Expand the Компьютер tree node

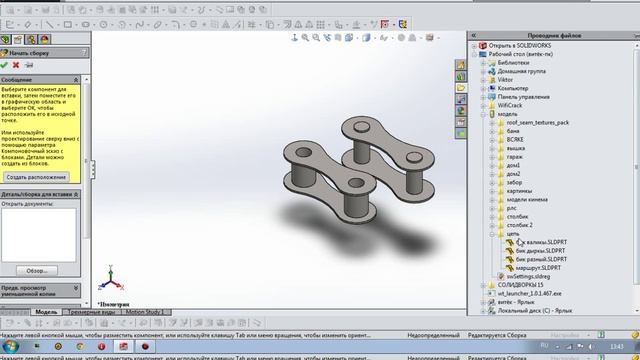483,89
